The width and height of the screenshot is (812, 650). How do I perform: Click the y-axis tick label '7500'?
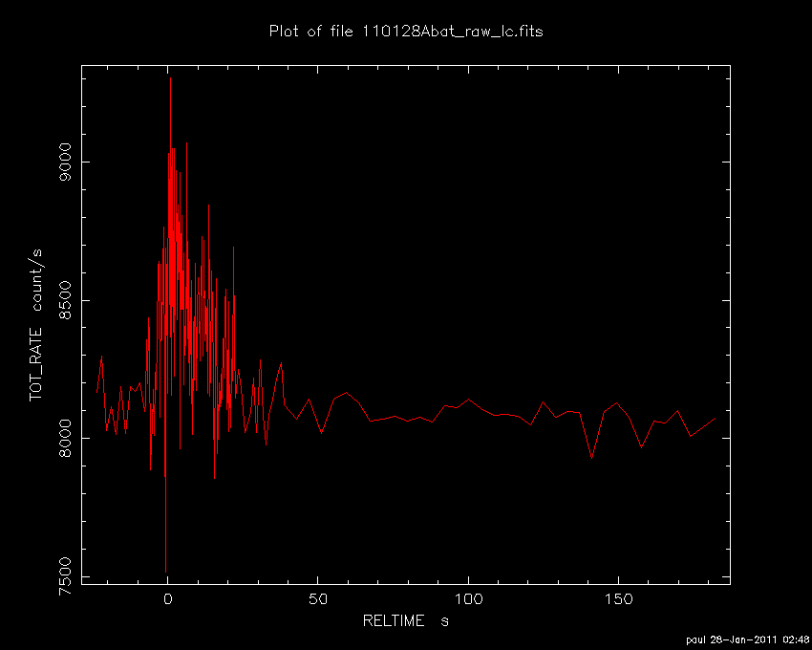(66, 576)
